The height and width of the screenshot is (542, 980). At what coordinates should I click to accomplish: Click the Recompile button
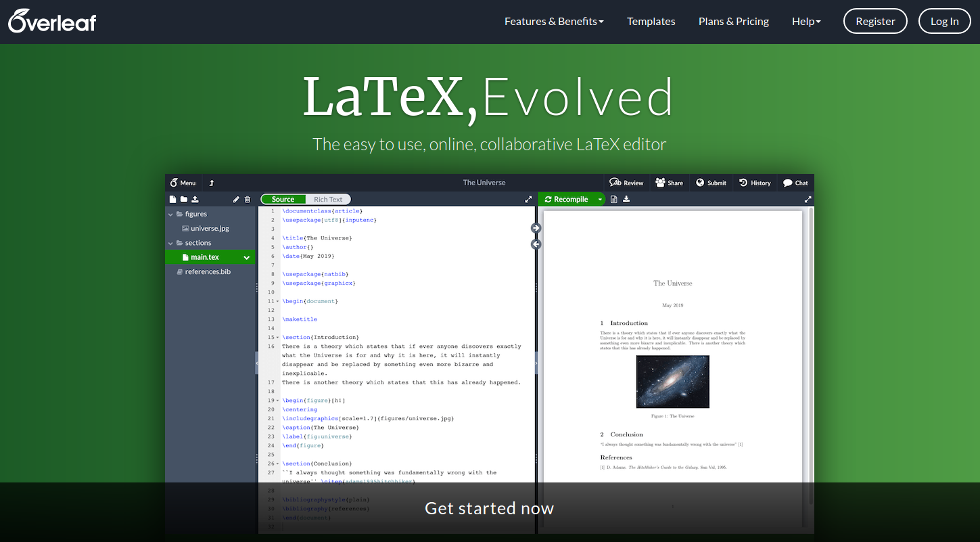pos(567,200)
